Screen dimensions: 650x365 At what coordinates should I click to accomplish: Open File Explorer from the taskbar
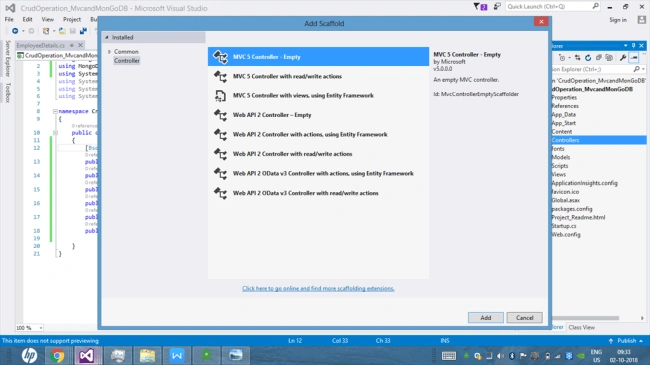(147, 355)
